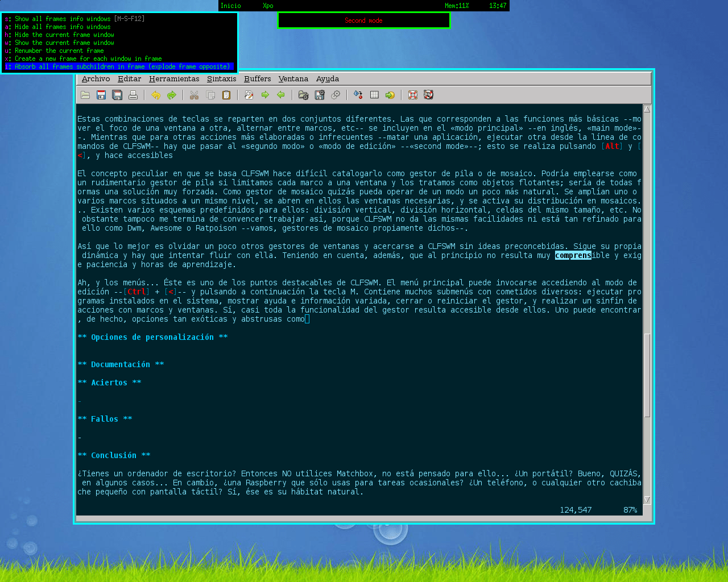Click the red 'Alt' key text

tap(612, 146)
